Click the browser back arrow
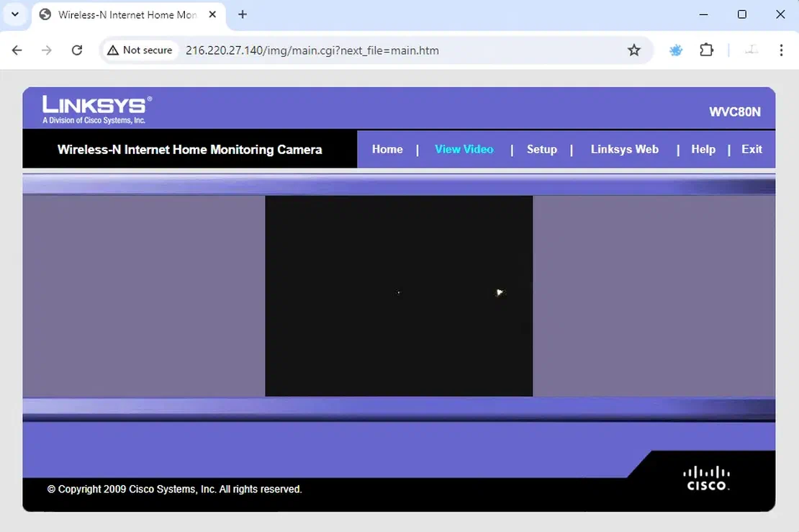Screen dimensions: 799x532 (x=17, y=50)
